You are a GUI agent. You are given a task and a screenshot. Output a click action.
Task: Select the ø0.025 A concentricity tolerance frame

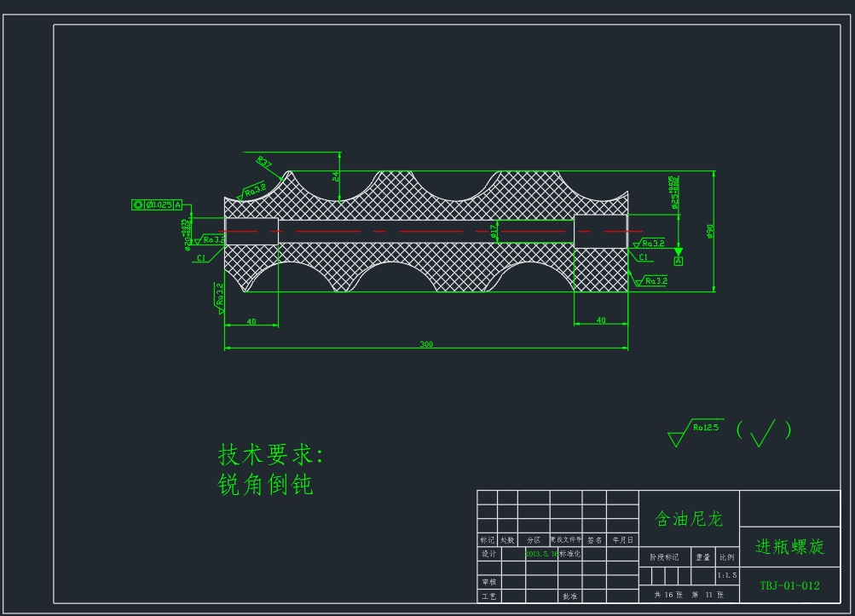click(157, 204)
